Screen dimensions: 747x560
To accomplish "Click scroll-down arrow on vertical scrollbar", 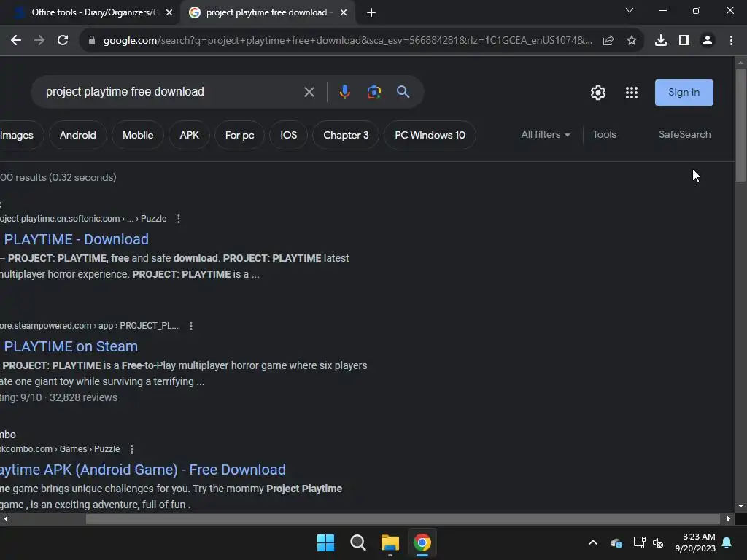I will click(740, 506).
